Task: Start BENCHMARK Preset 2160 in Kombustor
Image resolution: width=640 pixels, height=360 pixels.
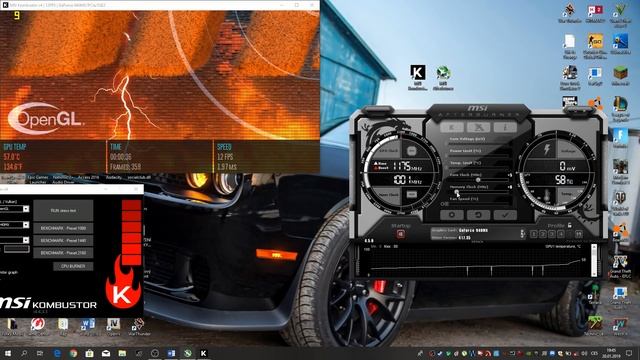Action: (x=63, y=253)
